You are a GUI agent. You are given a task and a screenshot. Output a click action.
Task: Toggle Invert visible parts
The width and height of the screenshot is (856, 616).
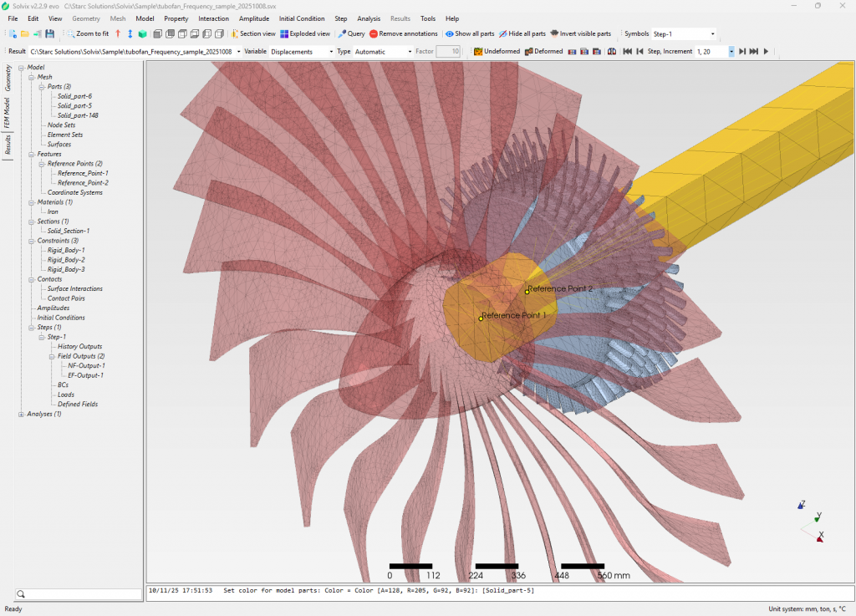[x=580, y=34]
